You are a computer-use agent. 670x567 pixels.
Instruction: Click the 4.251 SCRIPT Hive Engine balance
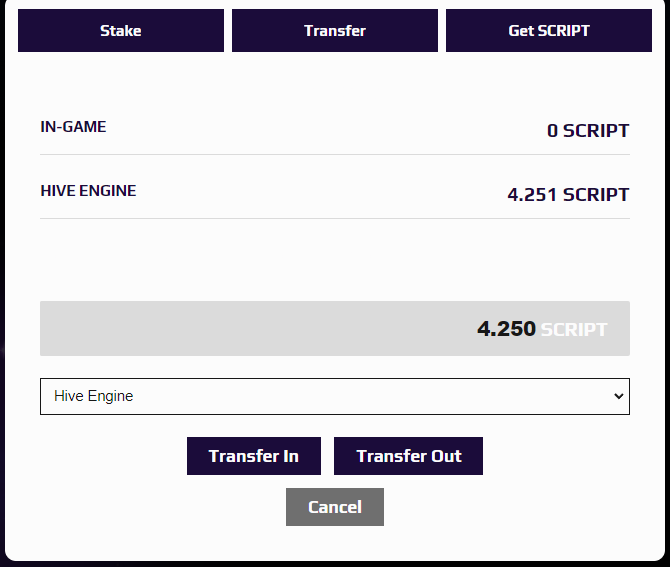click(568, 195)
